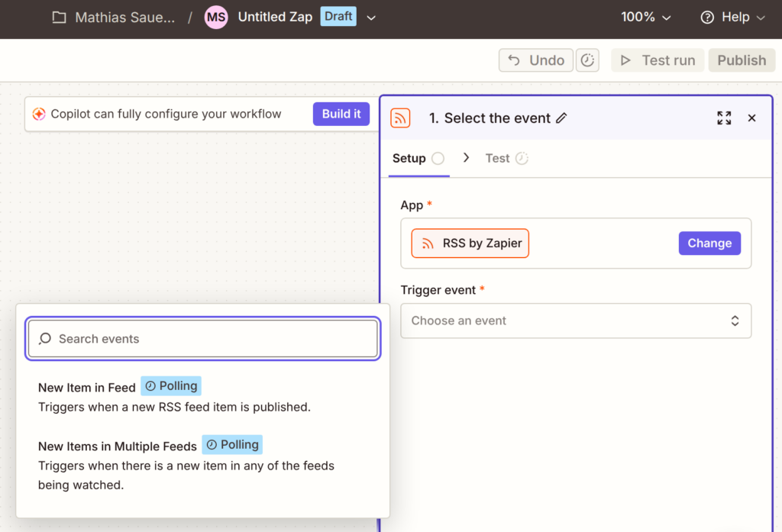The image size is (782, 532).
Task: Open the Mathias Saue... folder breadcrumb
Action: tap(124, 18)
